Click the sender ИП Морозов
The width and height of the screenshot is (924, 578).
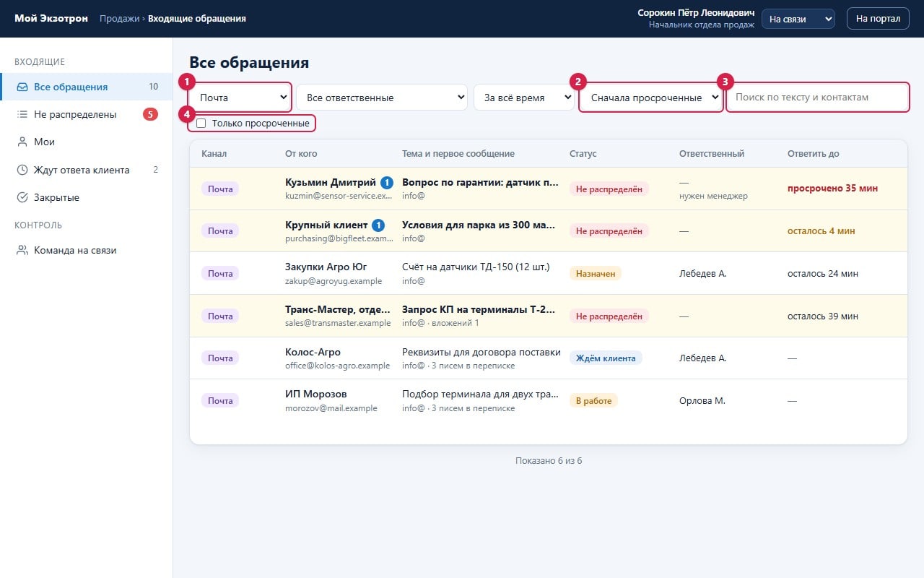(316, 394)
